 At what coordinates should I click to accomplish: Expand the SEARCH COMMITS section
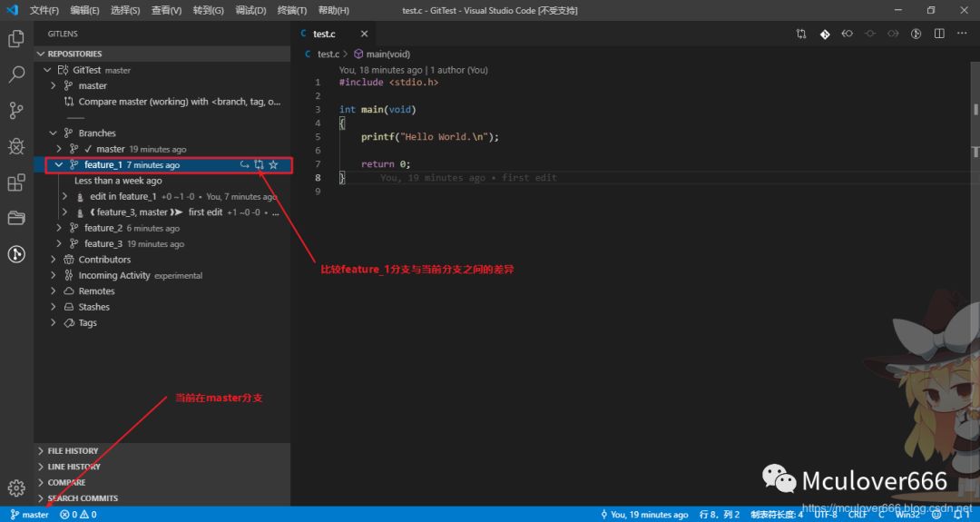point(162,498)
